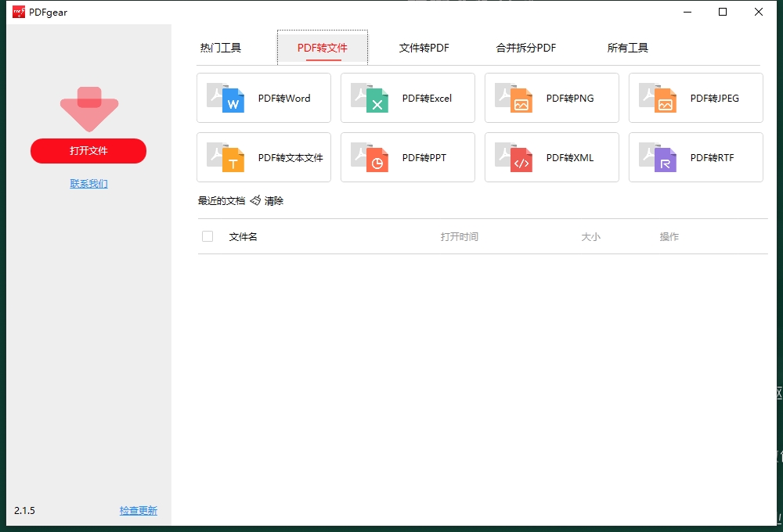
Task: Click the red 打开文件 button
Action: (88, 151)
